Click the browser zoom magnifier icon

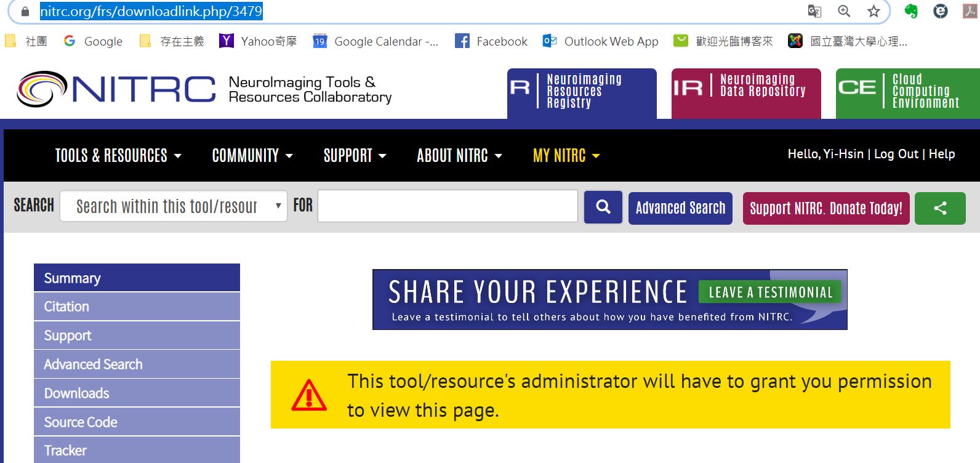844,11
